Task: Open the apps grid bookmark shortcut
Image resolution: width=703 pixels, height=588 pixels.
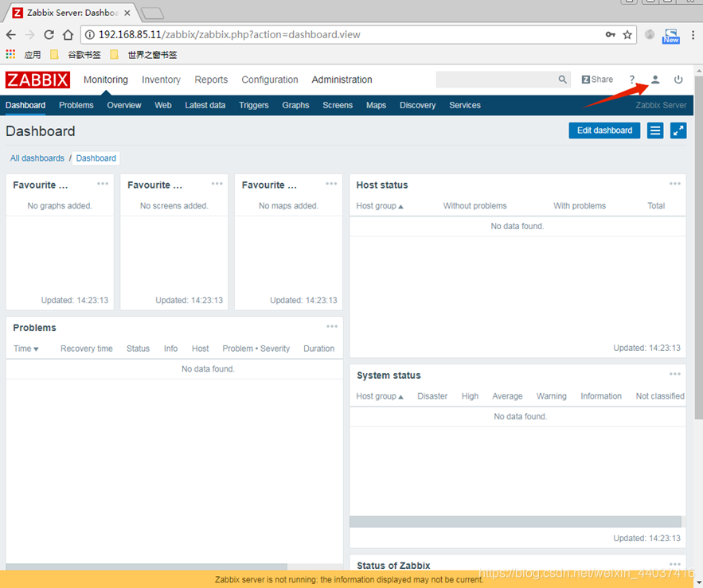Action: point(10,54)
